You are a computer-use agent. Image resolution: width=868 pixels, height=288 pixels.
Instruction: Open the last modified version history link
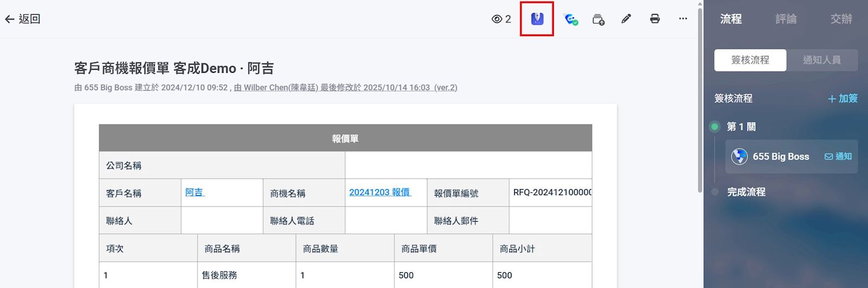coord(346,87)
